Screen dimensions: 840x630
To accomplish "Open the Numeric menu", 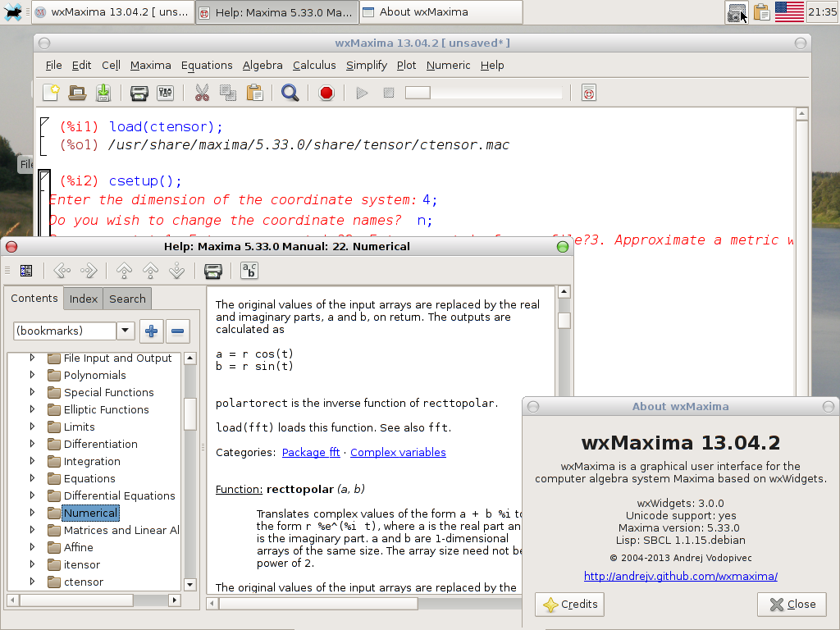I will [x=449, y=66].
